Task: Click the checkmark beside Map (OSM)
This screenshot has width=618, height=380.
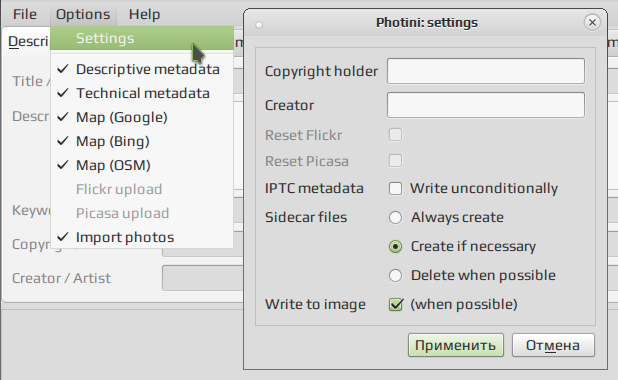Action: coord(63,165)
